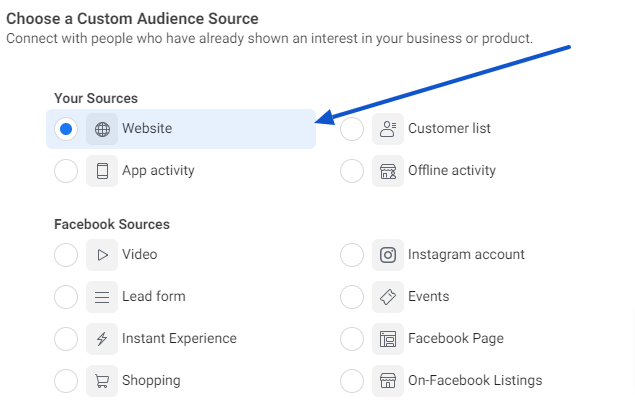This screenshot has height=412, width=635.
Task: Choose the App activity radio option
Action: pyautogui.click(x=66, y=171)
